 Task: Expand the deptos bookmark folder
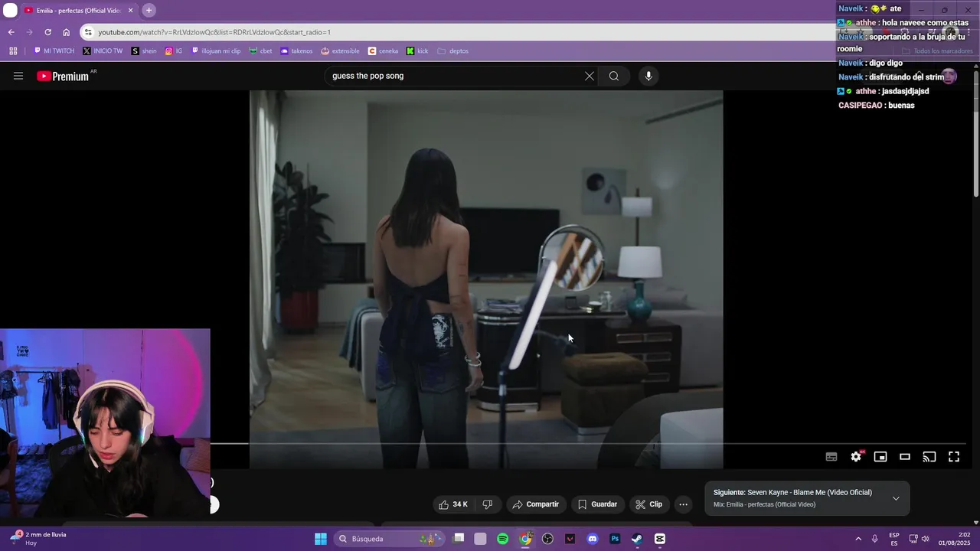452,51
